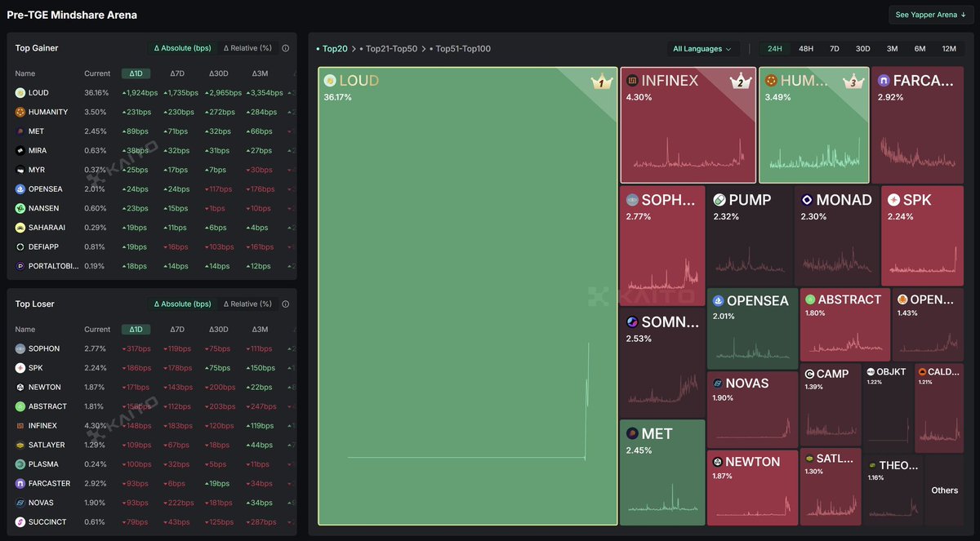Click the See Yapper Arena button
Image resolution: width=980 pixels, height=541 pixels.
click(931, 15)
